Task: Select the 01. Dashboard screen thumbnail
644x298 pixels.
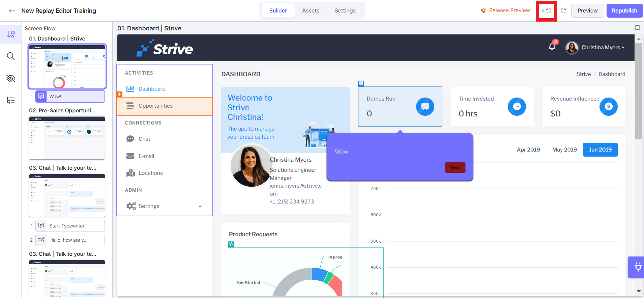Action: coord(67,66)
